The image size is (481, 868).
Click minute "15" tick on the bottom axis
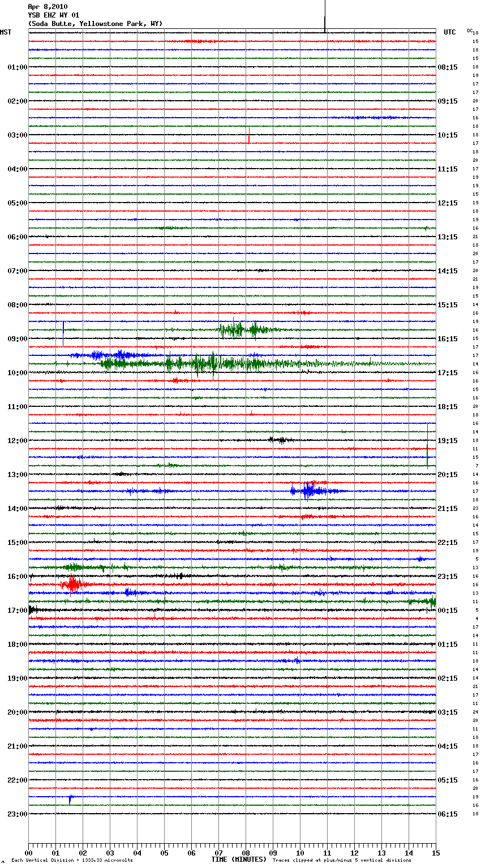(x=436, y=853)
